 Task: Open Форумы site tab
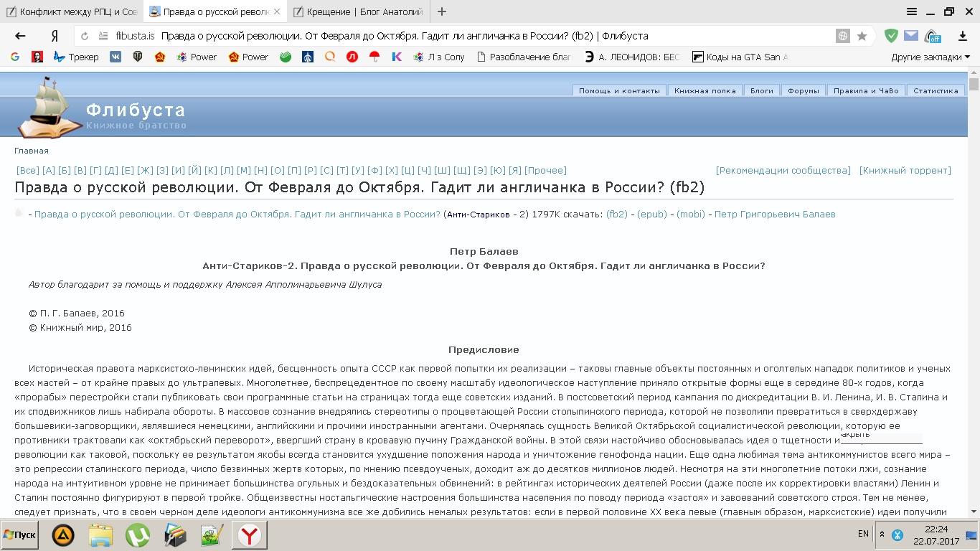(804, 90)
